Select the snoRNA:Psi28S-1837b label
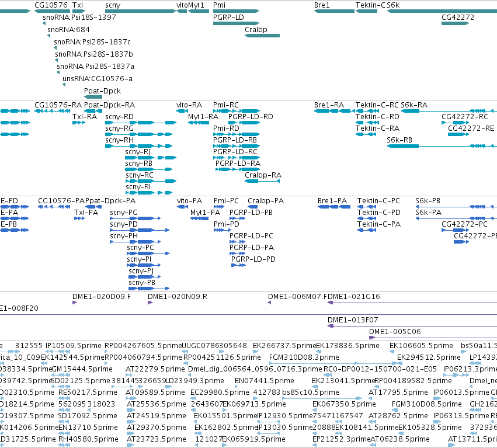The height and width of the screenshot is (448, 497). (x=94, y=54)
